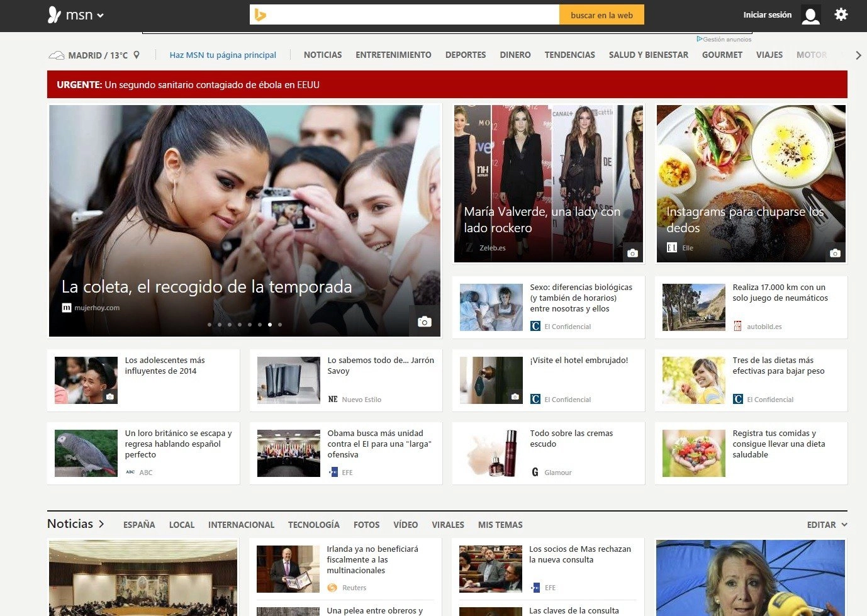Switch to the VIRALES news tab
The image size is (867, 616).
(448, 525)
